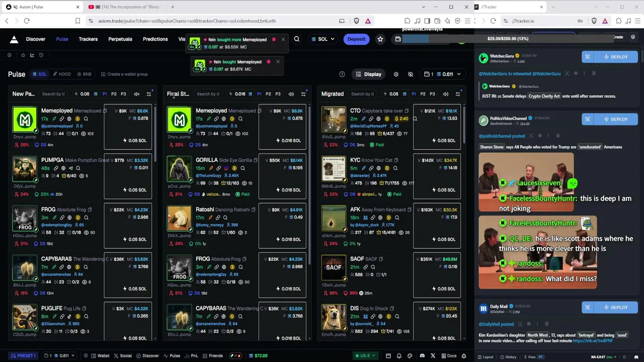This screenshot has width=644, height=362.
Task: Click the small gear icon under the Axiom logo
Action: 9,55
